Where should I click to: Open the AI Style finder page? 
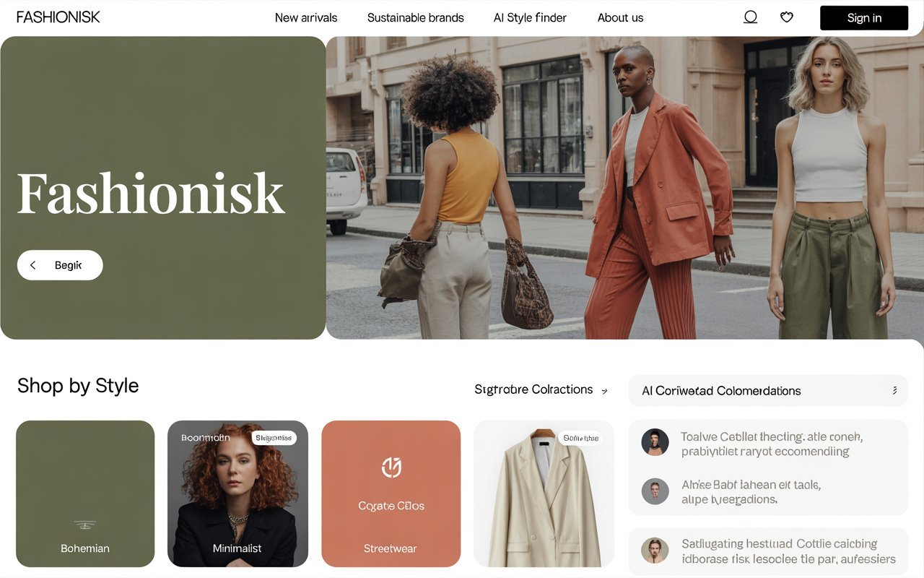[530, 17]
